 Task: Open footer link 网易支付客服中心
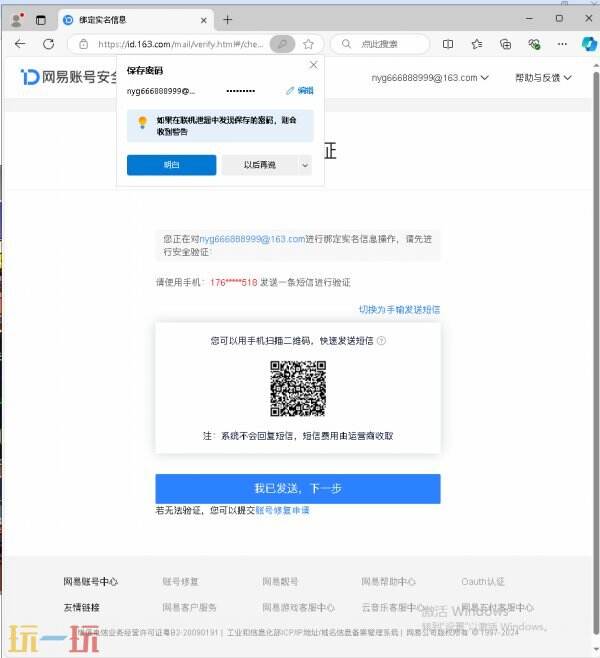(x=497, y=607)
